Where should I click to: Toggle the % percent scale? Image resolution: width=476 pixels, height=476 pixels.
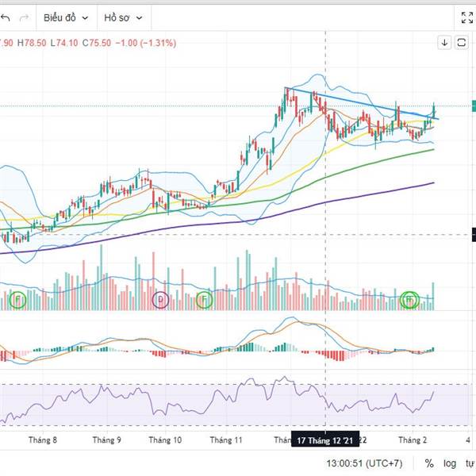[x=429, y=463]
